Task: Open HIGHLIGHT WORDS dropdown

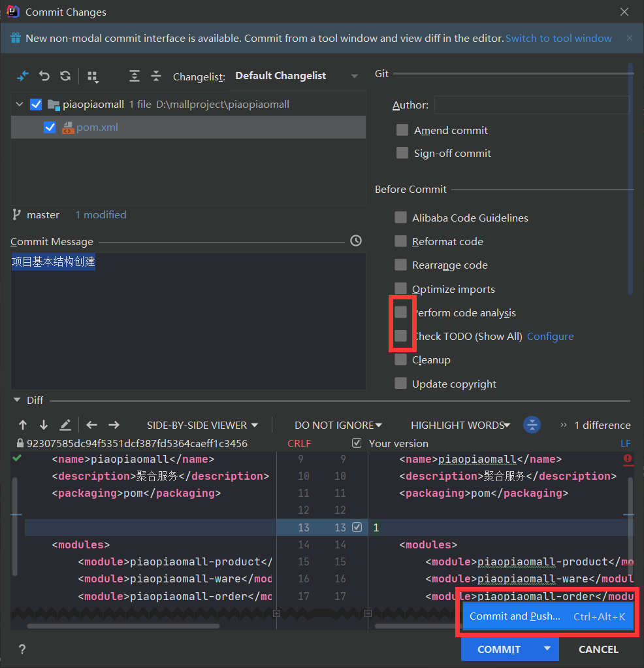Action: [x=460, y=425]
